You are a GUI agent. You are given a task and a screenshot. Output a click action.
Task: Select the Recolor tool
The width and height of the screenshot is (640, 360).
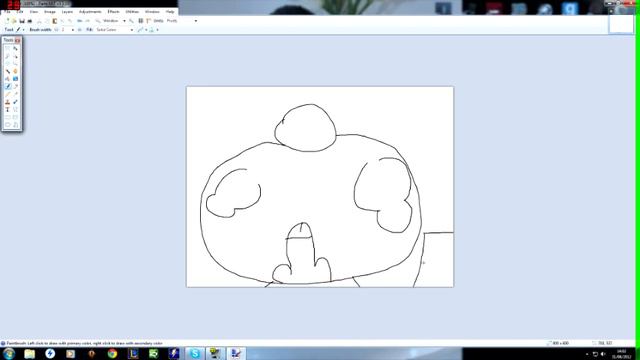(x=16, y=102)
